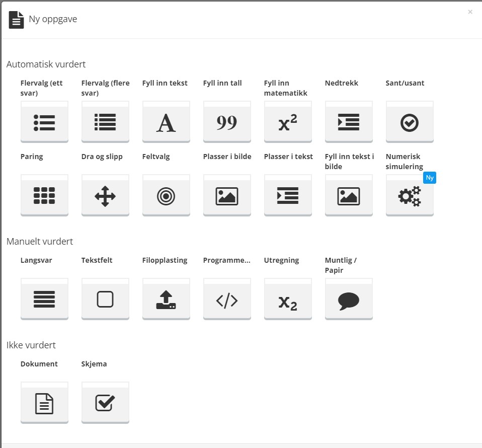Open the Paring grid tile
Image resolution: width=482 pixels, height=448 pixels.
(x=44, y=195)
